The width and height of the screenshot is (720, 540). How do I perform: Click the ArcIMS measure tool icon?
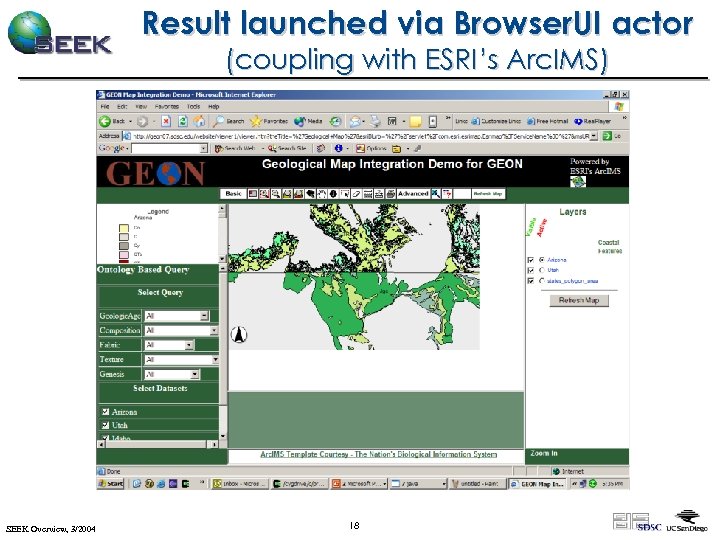pyautogui.click(x=368, y=194)
